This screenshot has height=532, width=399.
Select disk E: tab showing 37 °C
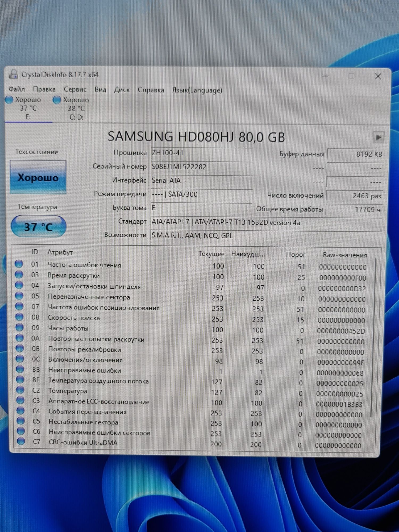(x=28, y=109)
